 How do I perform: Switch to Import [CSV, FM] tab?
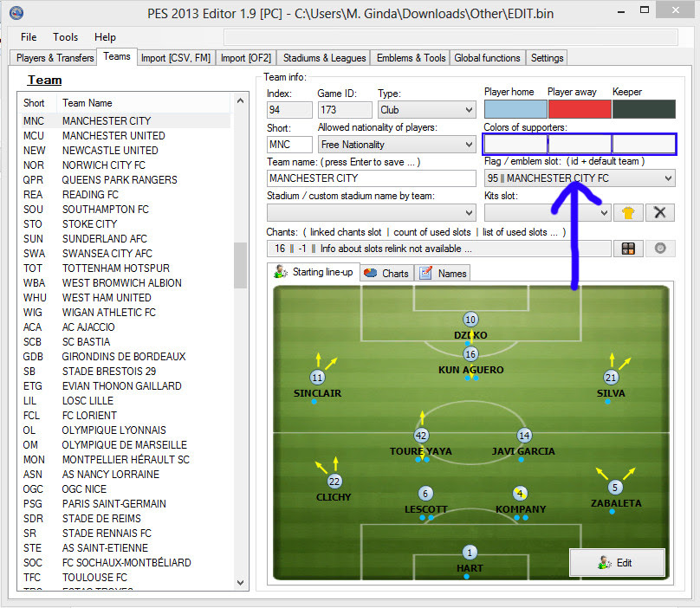176,58
